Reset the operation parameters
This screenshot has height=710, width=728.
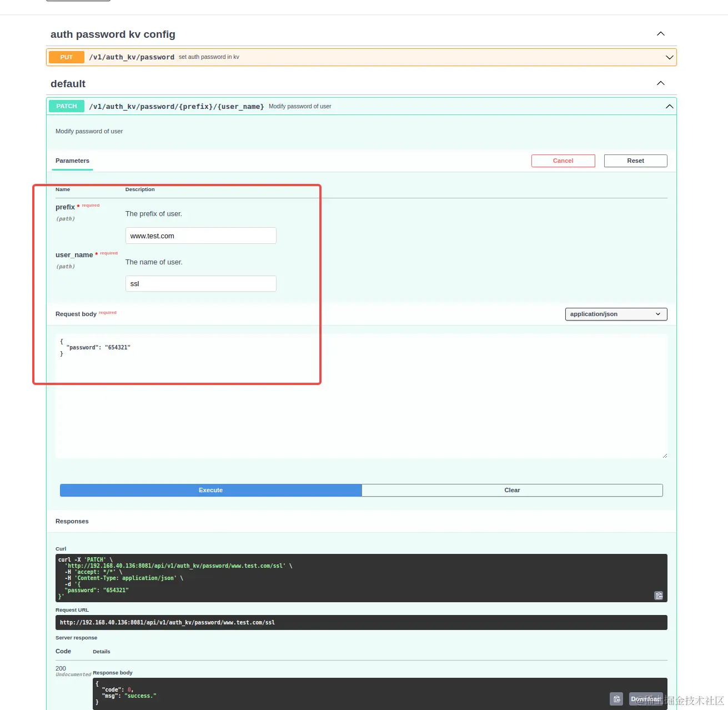pyautogui.click(x=635, y=161)
